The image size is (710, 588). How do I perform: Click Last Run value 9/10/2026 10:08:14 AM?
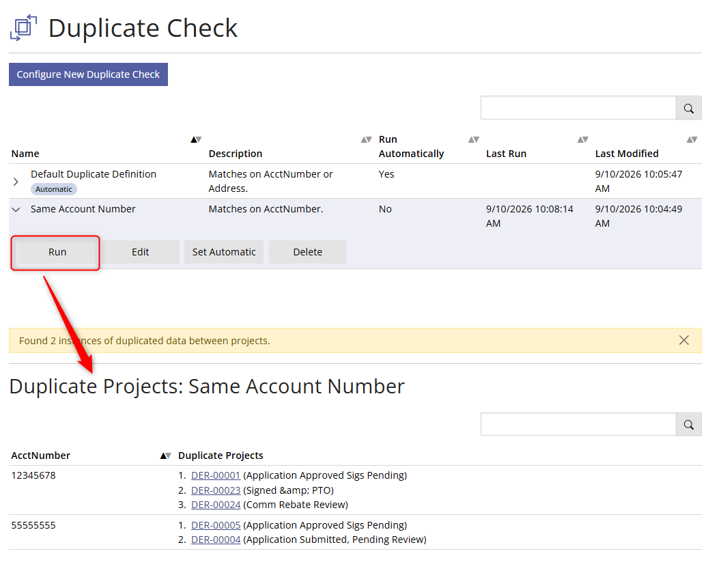(x=530, y=216)
